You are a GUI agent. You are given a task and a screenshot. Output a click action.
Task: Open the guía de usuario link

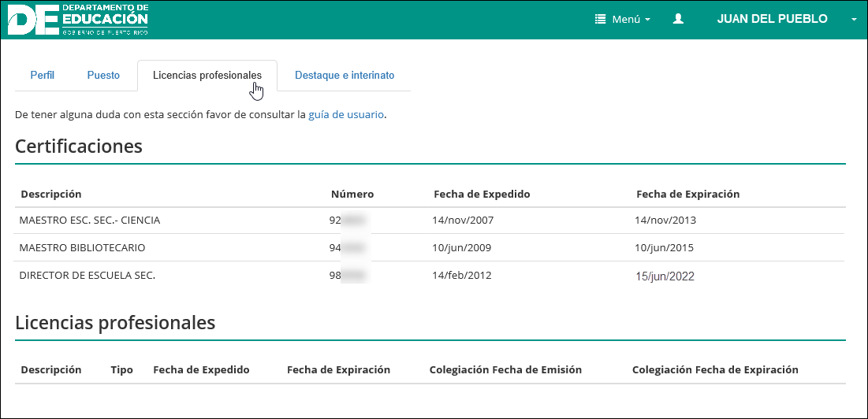pyautogui.click(x=346, y=114)
